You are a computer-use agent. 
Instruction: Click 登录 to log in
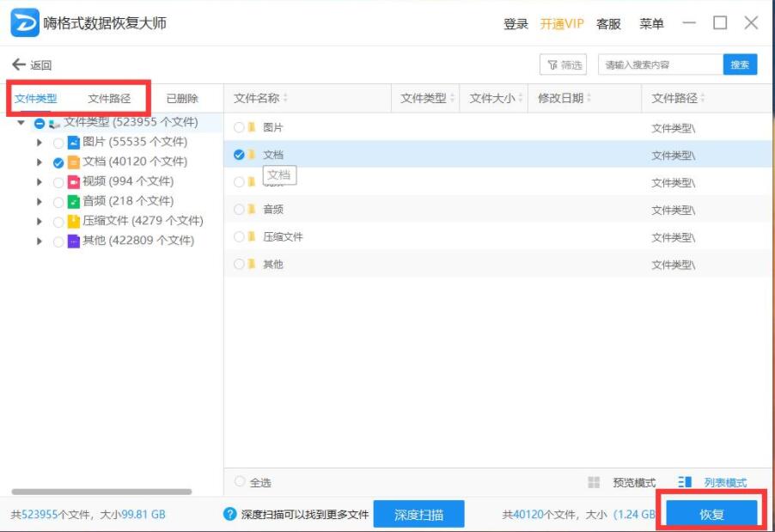click(x=516, y=23)
